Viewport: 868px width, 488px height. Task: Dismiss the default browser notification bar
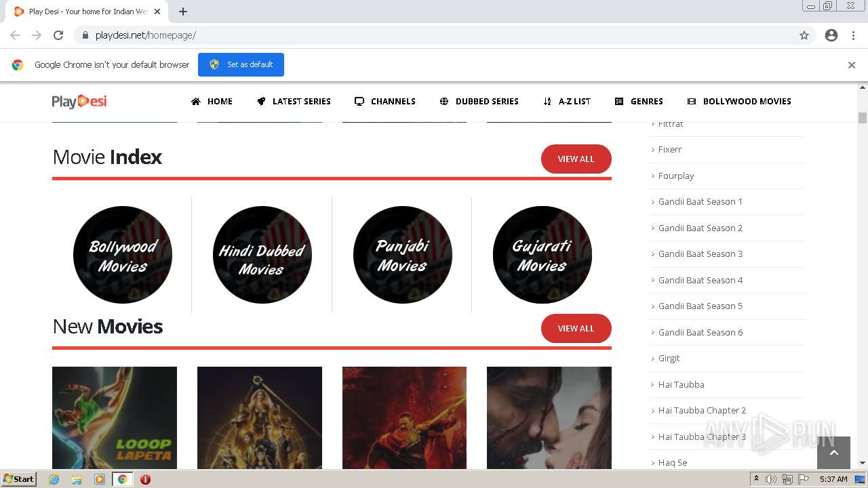(x=852, y=65)
